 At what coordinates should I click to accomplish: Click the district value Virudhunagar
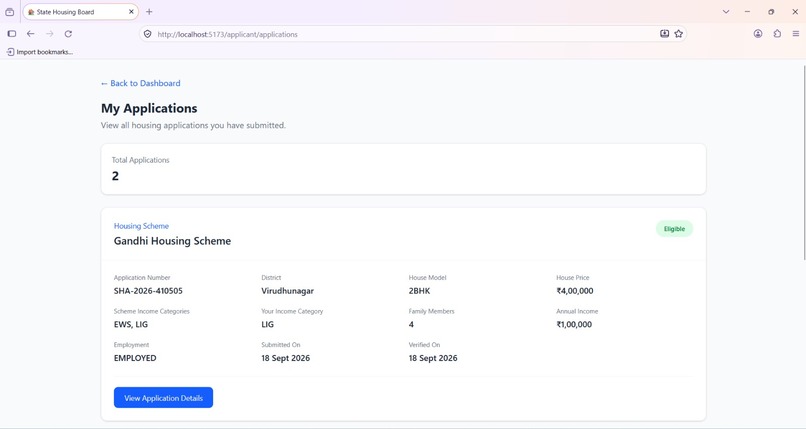[x=287, y=291]
